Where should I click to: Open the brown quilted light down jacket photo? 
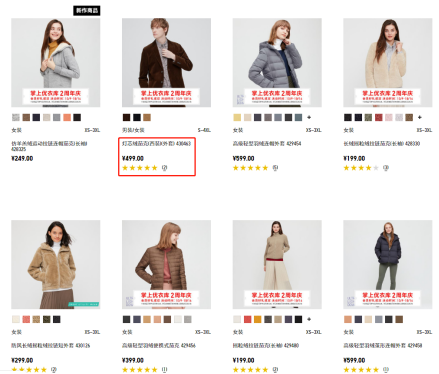166,264
